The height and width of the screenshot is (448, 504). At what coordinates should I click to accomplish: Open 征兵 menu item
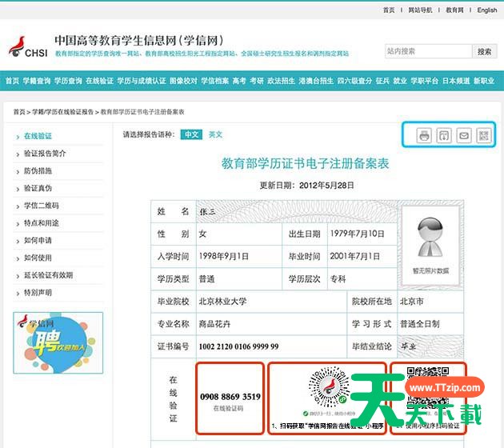click(x=382, y=81)
